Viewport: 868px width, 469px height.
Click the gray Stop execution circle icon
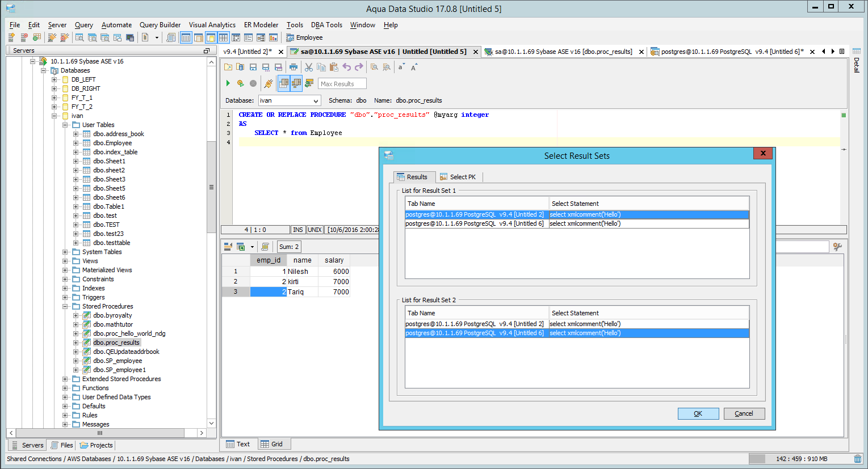tap(253, 83)
